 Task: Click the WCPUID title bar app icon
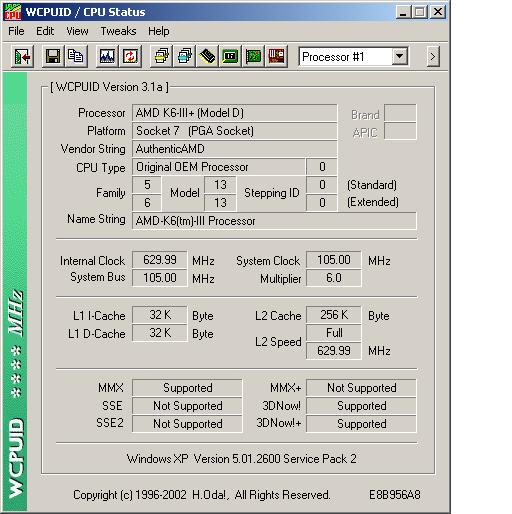[x=12, y=12]
